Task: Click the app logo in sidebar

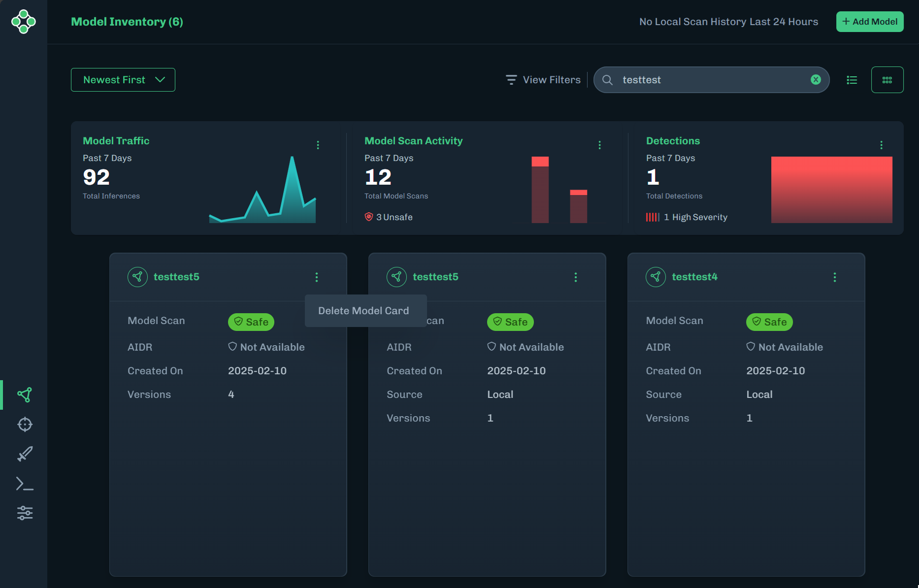Action: click(24, 22)
